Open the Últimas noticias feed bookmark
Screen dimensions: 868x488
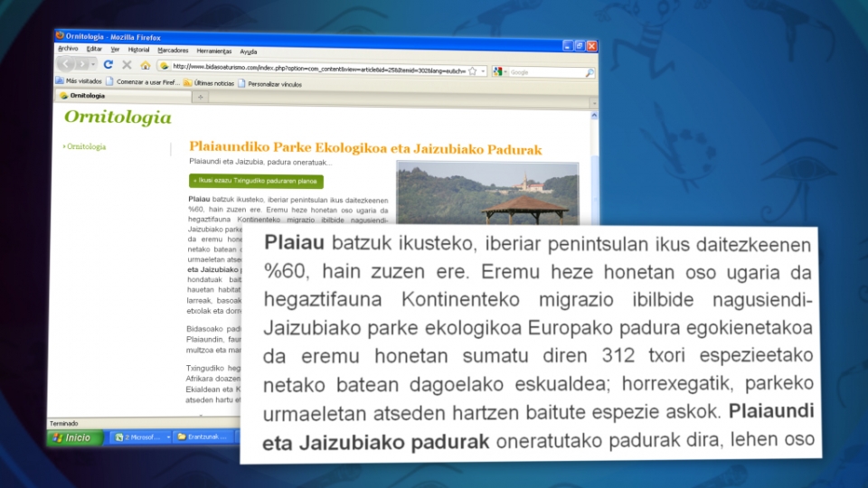208,82
